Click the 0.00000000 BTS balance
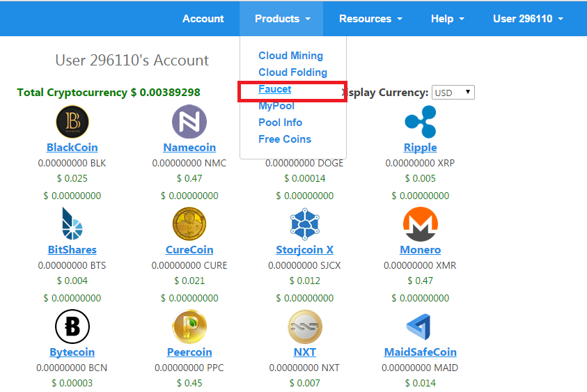 point(72,265)
